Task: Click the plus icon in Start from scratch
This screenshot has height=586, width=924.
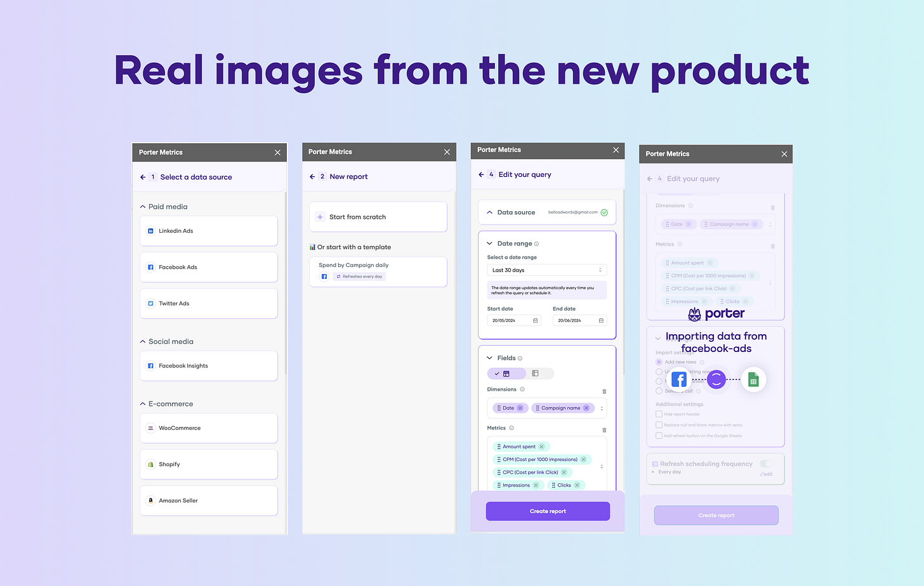Action: (320, 217)
